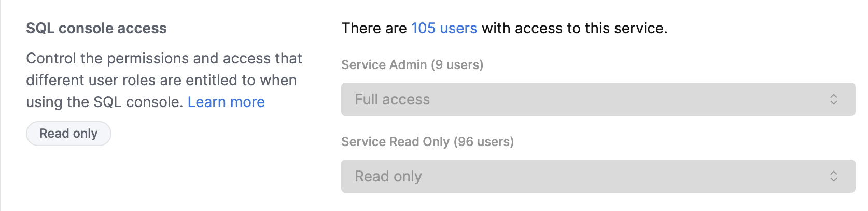Click empty middle area of Full access field
The height and width of the screenshot is (211, 868).
(622, 99)
